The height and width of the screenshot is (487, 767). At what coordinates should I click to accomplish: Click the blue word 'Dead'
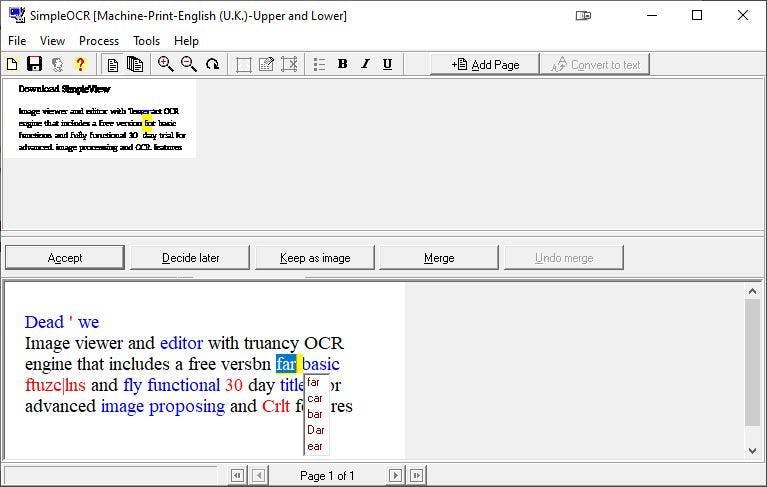45,322
